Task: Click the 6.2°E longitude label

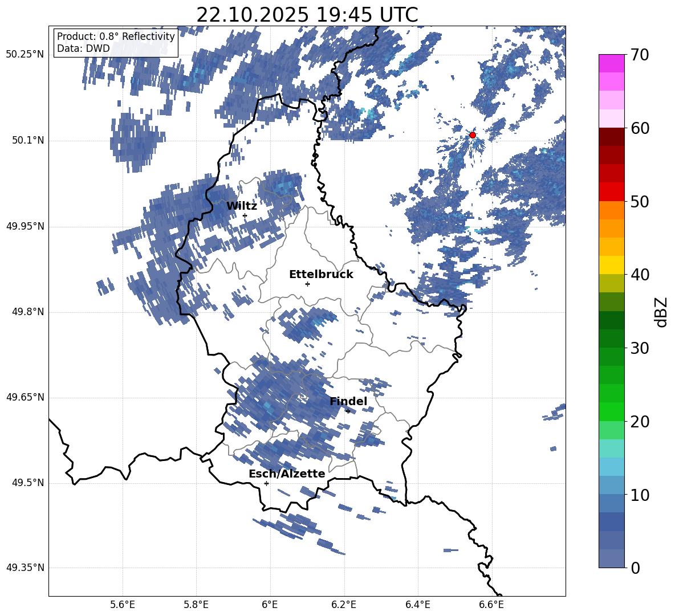Action: point(344,605)
